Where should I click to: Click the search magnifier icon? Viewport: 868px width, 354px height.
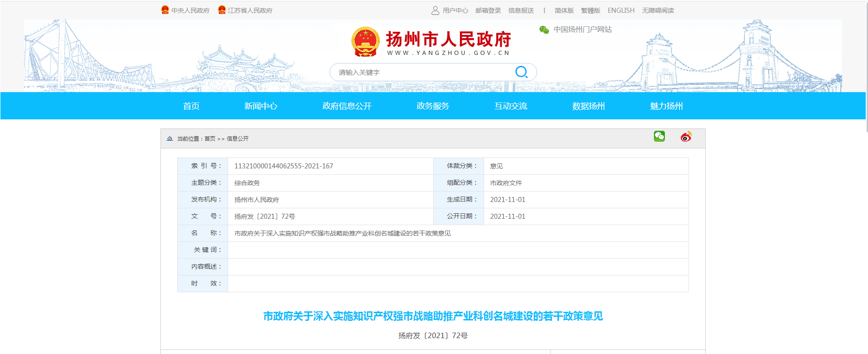[521, 72]
